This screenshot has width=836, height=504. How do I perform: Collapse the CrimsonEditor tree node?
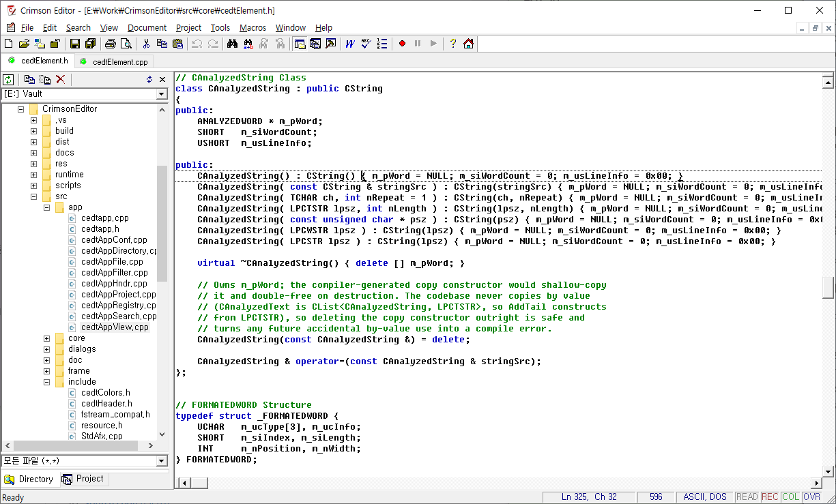tap(20, 109)
